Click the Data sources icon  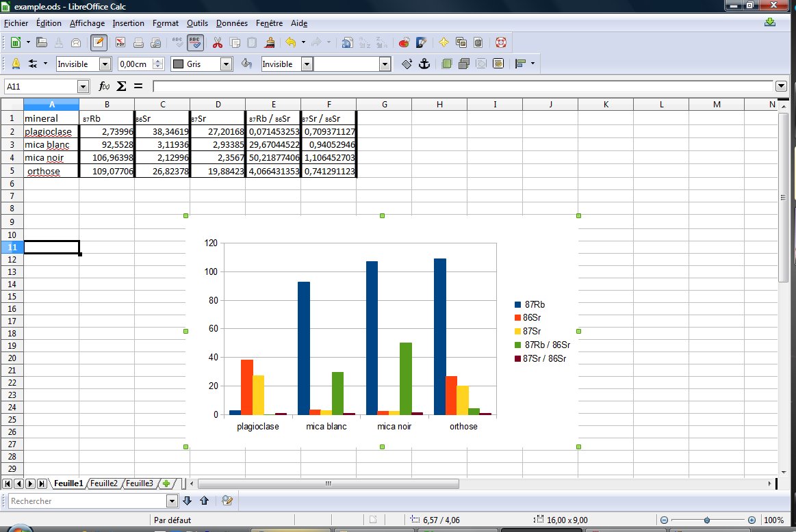click(x=478, y=42)
